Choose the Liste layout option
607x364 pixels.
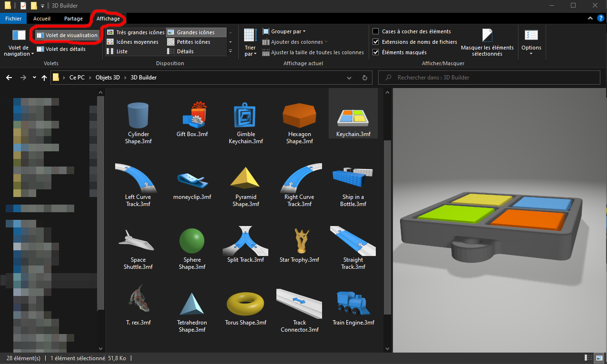pyautogui.click(x=117, y=51)
